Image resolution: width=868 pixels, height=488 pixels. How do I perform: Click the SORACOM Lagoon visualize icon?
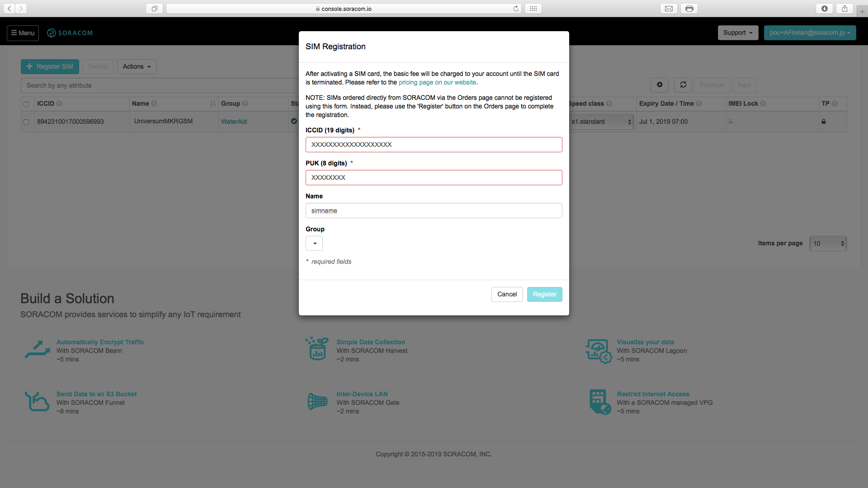[x=599, y=351]
